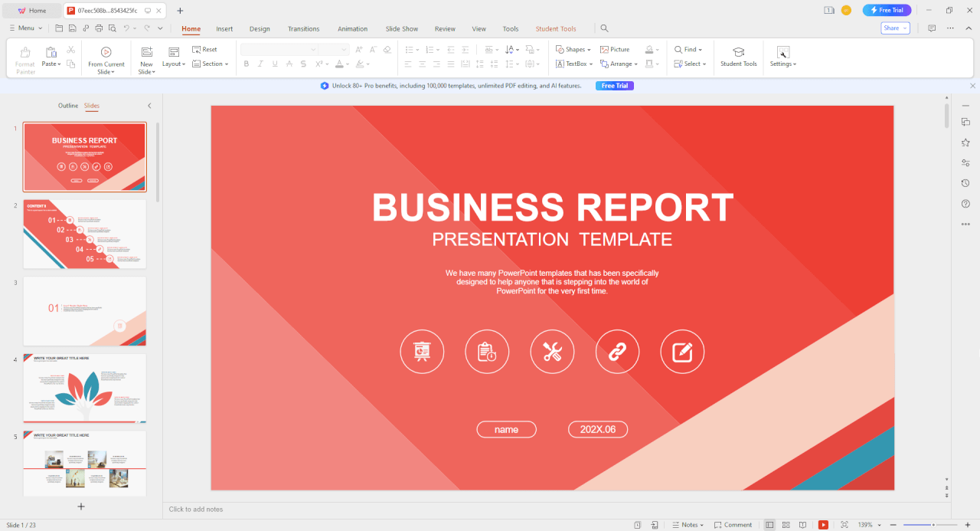
Task: Switch to Slide Sorter grid view
Action: 786,525
